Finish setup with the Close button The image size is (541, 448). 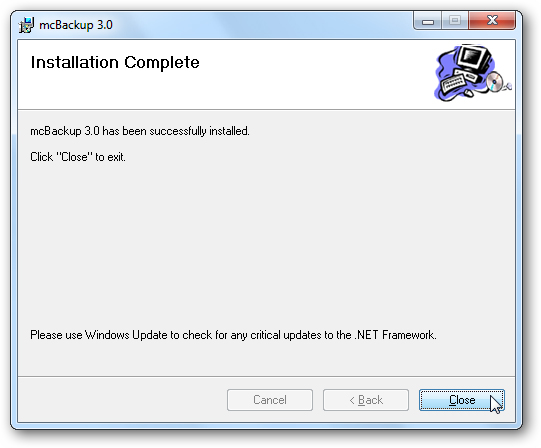pos(462,400)
